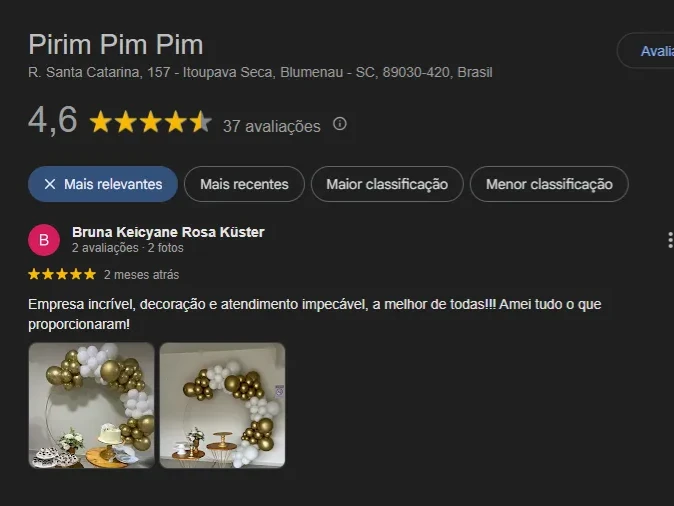This screenshot has width=674, height=506.
Task: Select the Mais relevantes filter chip
Action: [103, 184]
